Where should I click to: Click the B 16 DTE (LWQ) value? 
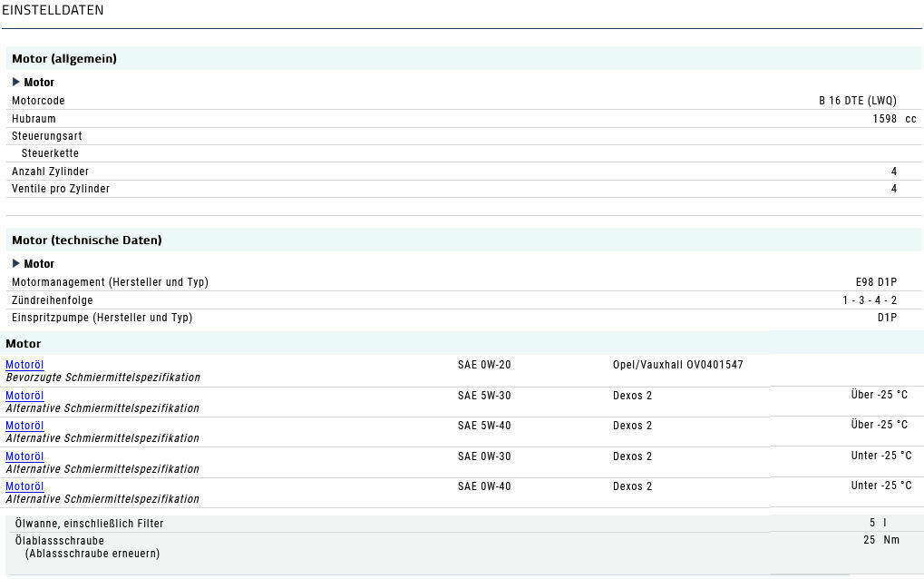[x=857, y=101]
